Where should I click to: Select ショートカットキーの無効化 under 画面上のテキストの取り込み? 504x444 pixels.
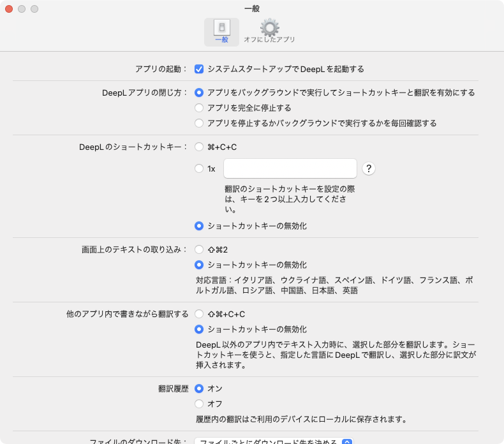pyautogui.click(x=199, y=265)
